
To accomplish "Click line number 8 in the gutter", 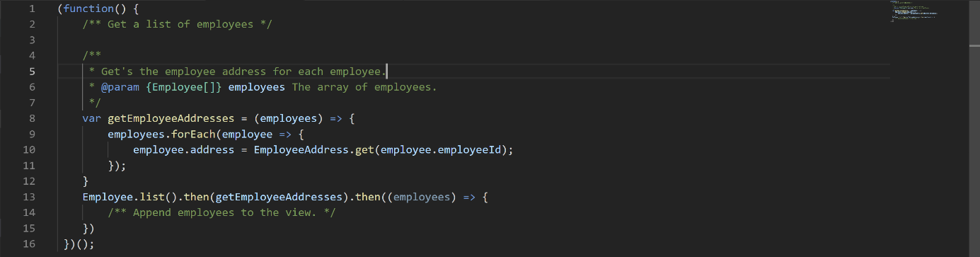I will [x=32, y=118].
